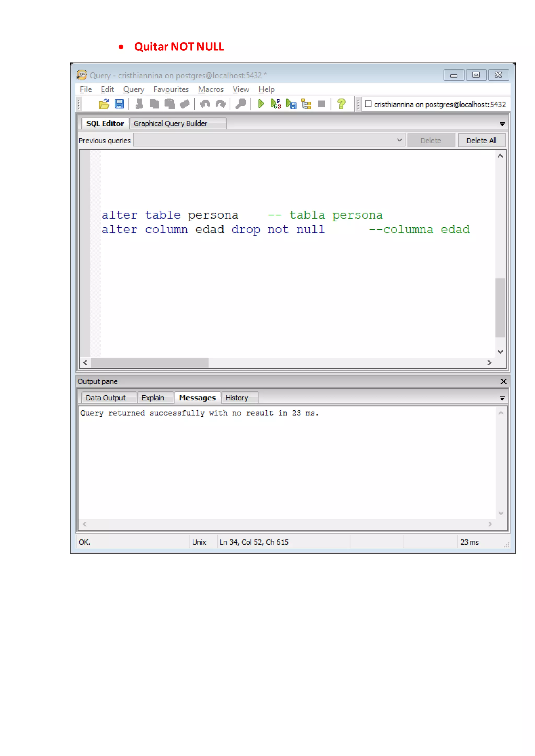Click the '-- tabla persona' comment
The height and width of the screenshot is (756, 535).
pyautogui.click(x=325, y=215)
